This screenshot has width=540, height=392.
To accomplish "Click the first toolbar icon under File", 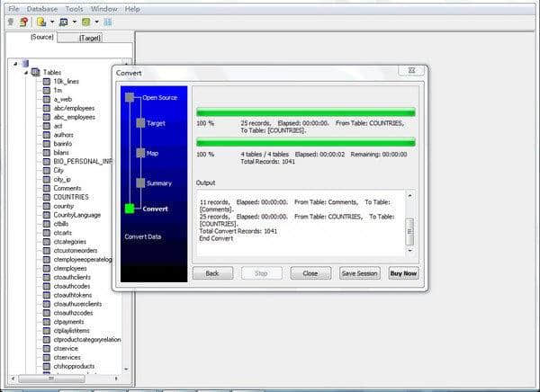I will pyautogui.click(x=10, y=21).
